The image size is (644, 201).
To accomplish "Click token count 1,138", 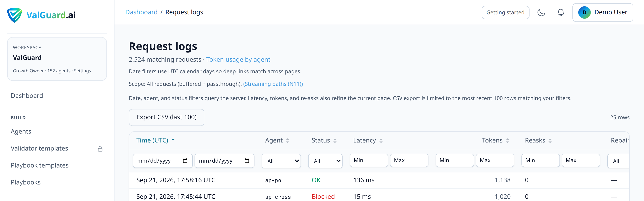I will [x=502, y=180].
